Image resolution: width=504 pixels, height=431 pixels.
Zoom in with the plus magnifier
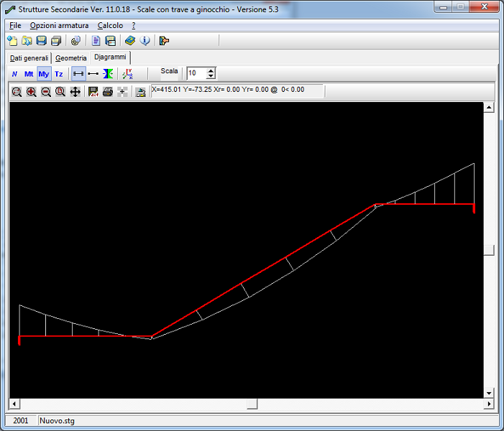click(x=32, y=92)
